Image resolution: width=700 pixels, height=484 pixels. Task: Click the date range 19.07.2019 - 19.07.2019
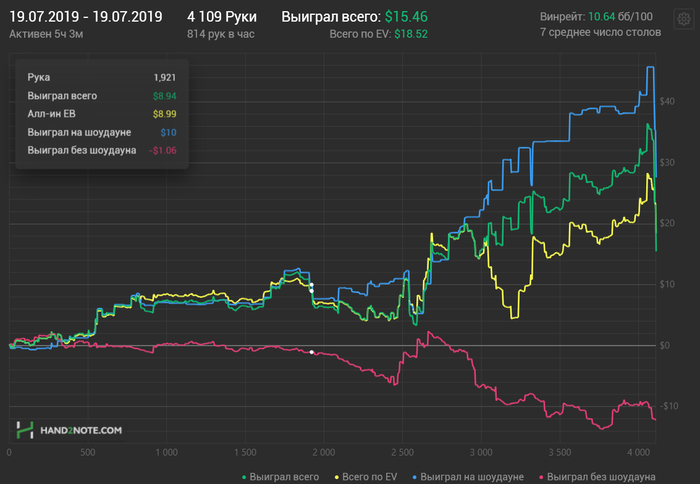pyautogui.click(x=86, y=17)
